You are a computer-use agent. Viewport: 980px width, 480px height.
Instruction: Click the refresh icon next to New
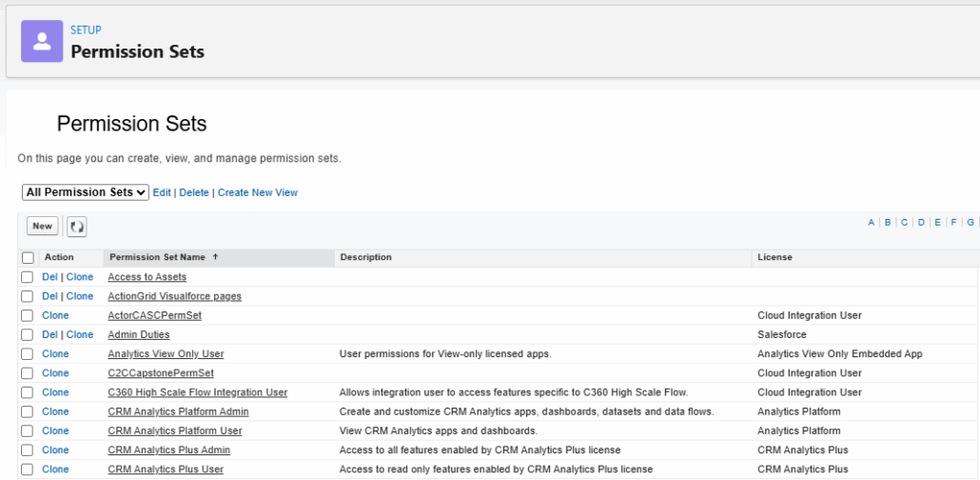pyautogui.click(x=76, y=227)
